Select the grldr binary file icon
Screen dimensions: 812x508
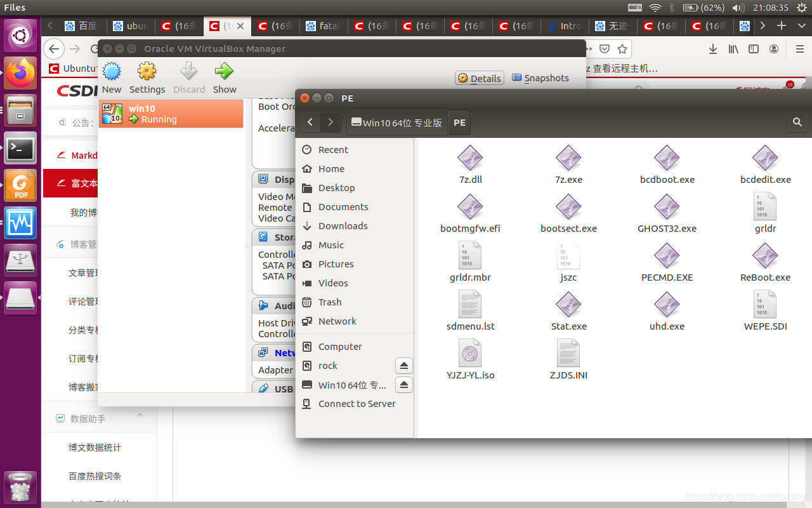click(x=765, y=207)
